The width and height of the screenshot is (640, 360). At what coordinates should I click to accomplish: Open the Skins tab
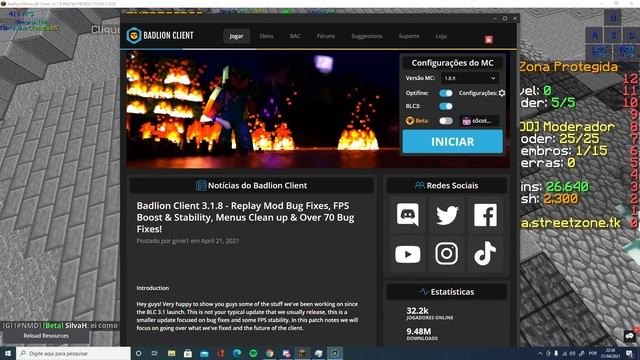(266, 36)
